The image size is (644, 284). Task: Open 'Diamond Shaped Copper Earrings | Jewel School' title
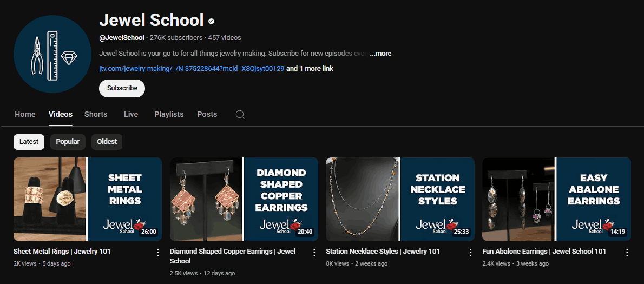pos(233,256)
